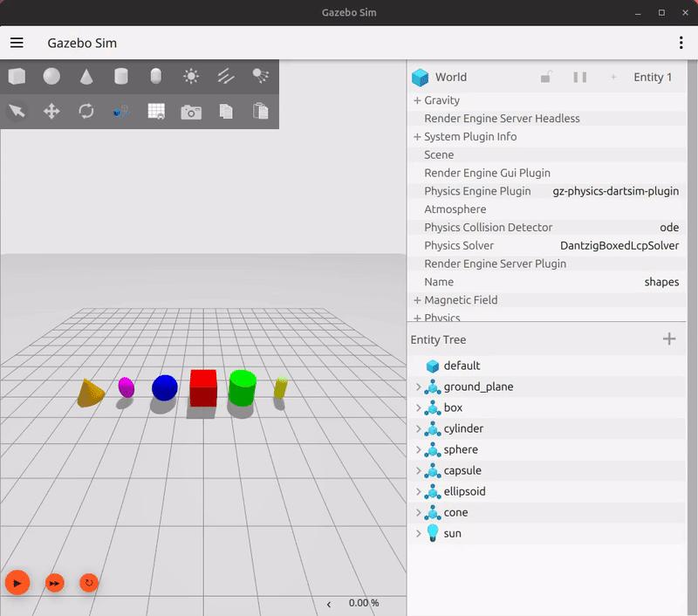Click the World cube icon
Viewport: 698px width, 616px height.
(420, 78)
